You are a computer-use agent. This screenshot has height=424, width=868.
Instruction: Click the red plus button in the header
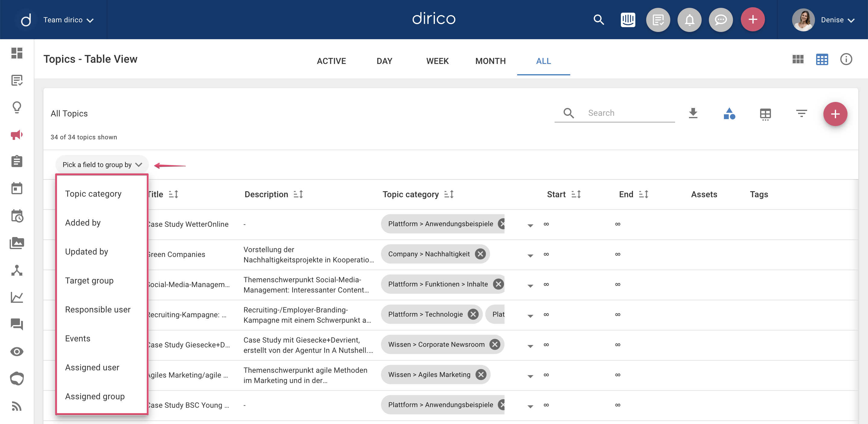[753, 20]
